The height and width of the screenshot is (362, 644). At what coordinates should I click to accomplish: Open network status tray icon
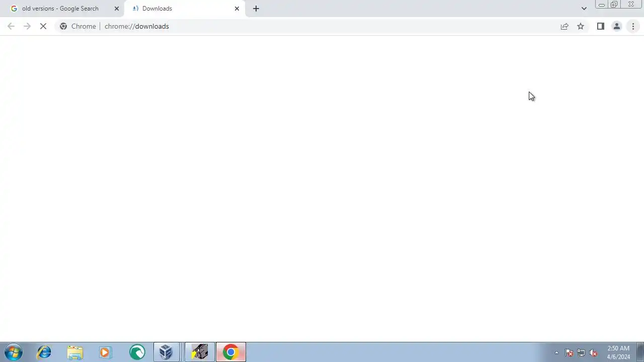(581, 352)
